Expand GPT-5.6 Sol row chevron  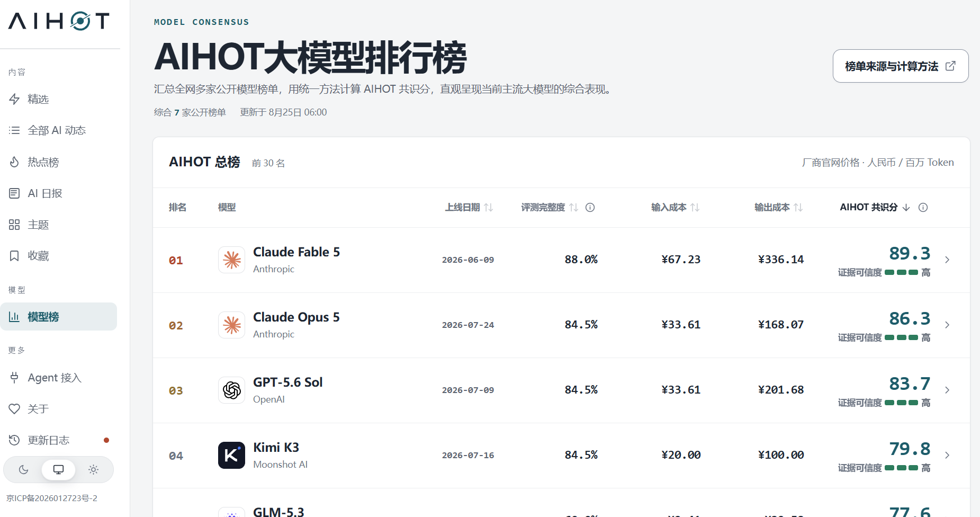947,390
